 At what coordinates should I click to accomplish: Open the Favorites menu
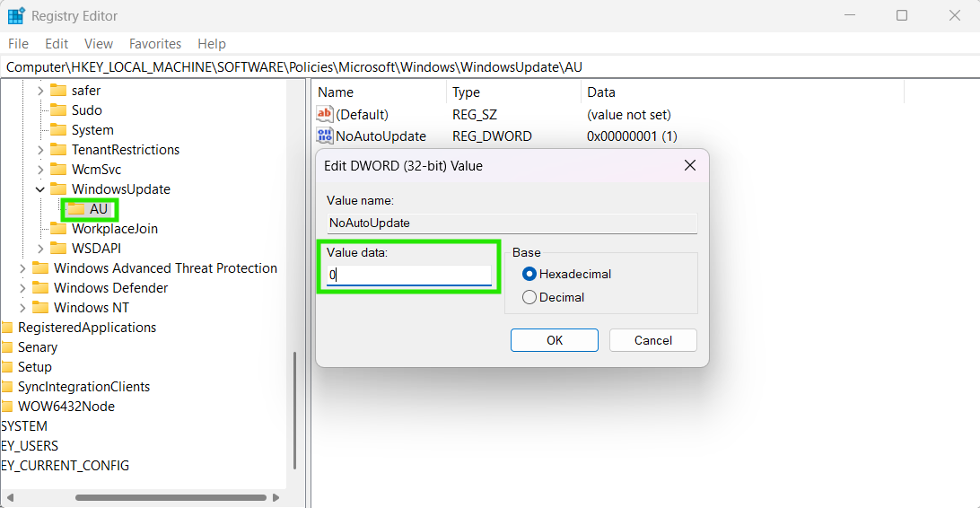155,44
